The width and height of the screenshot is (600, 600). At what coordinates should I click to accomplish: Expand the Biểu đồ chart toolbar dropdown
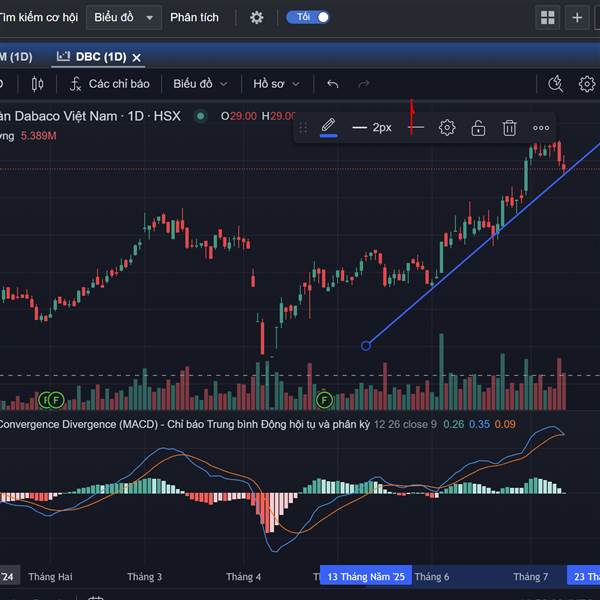pyautogui.click(x=200, y=84)
